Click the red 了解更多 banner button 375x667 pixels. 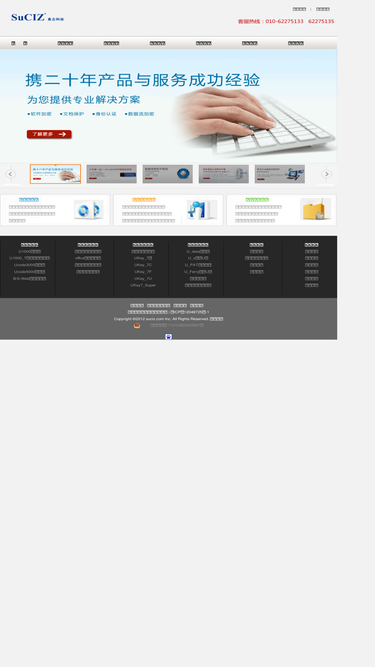point(49,134)
